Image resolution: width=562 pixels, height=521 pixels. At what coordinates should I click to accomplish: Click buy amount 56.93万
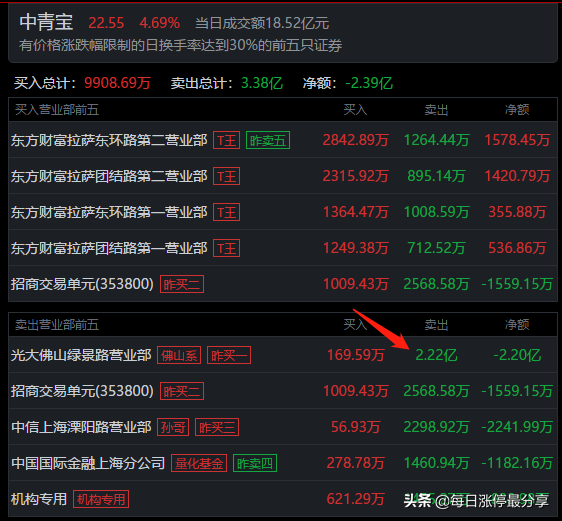pos(356,427)
